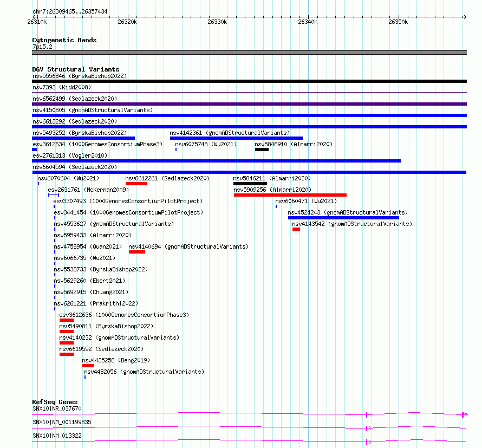
Task: Open esv3441454 (1000GenomesConsortiumPilotProject) label
Action: [x=128, y=212]
